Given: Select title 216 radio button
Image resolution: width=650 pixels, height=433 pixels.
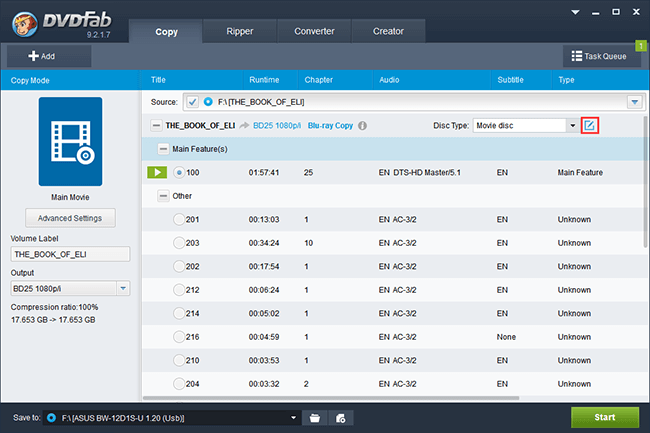Looking at the screenshot, I should [x=179, y=337].
